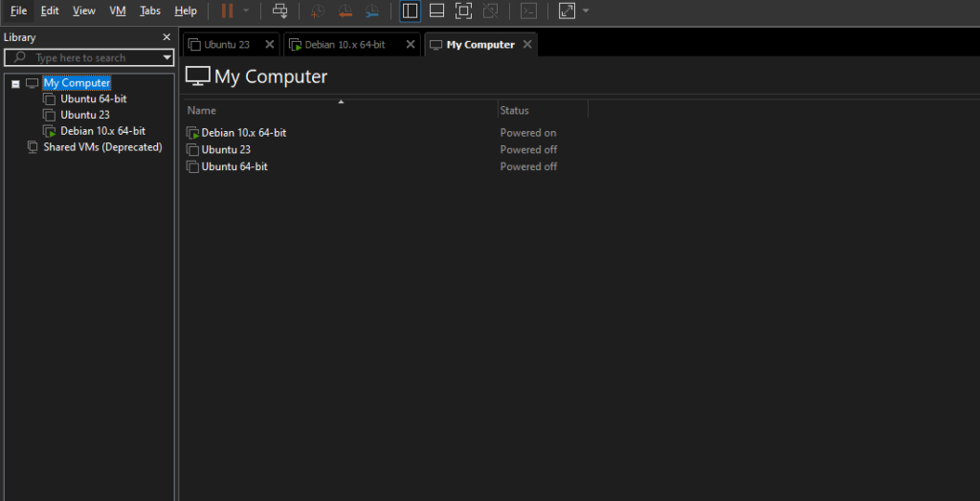Image resolution: width=980 pixels, height=501 pixels.
Task: Open the stretch guest dropdown arrow
Action: (586, 11)
